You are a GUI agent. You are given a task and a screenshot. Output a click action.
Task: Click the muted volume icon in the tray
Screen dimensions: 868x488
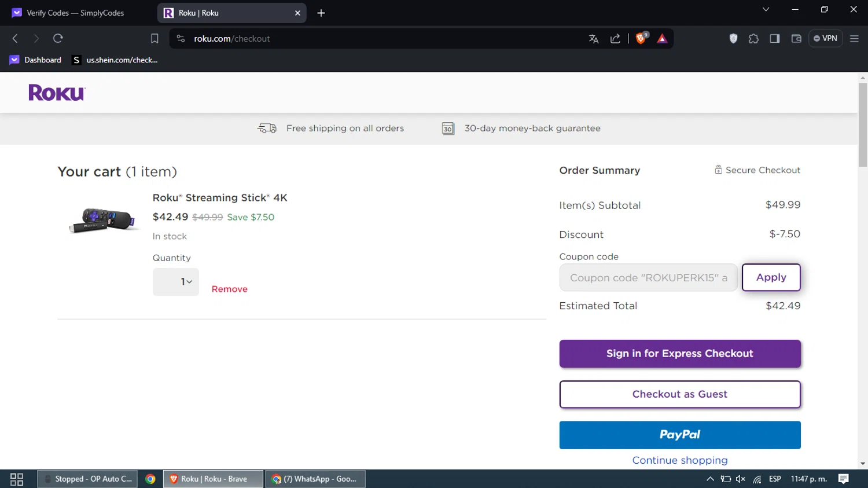coord(741,479)
